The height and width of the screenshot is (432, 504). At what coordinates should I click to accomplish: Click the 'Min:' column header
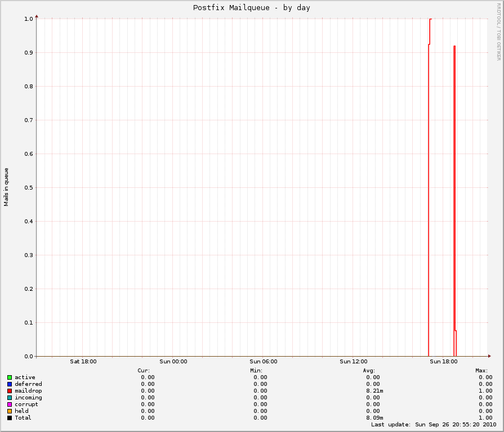(256, 370)
